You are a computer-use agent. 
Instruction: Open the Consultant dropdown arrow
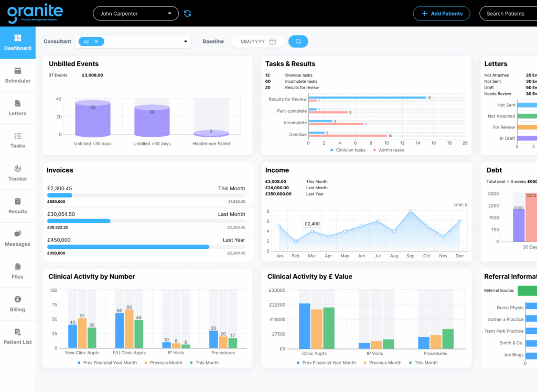click(186, 42)
